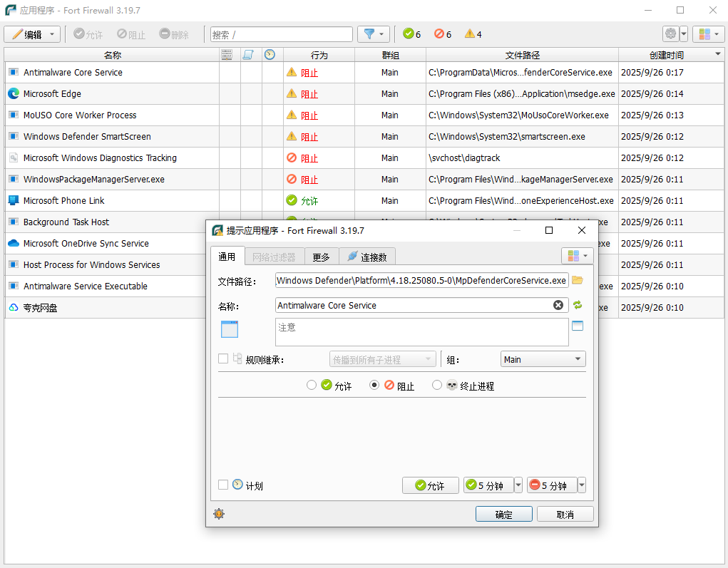Click the green refresh icon beside name field
Viewport: 728px width, 568px height.
[x=578, y=305]
